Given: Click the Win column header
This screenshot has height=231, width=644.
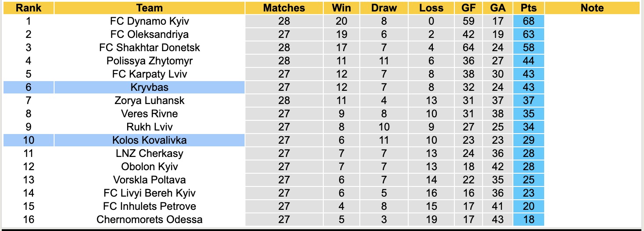Looking at the screenshot, I should [341, 8].
